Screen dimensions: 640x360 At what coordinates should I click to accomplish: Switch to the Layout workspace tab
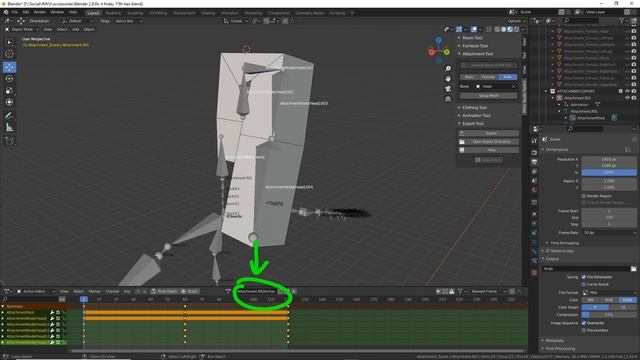pyautogui.click(x=93, y=13)
